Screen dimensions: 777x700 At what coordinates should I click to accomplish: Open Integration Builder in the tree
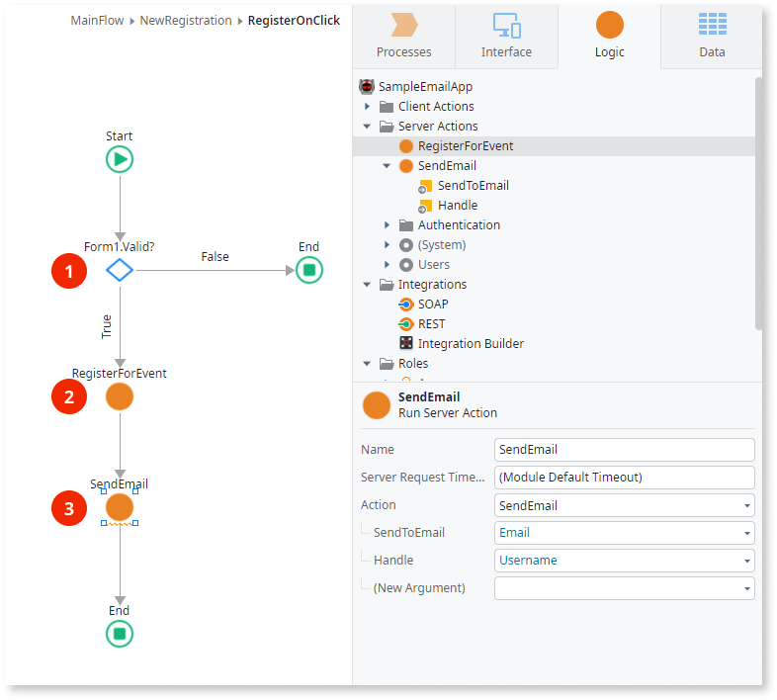(471, 344)
